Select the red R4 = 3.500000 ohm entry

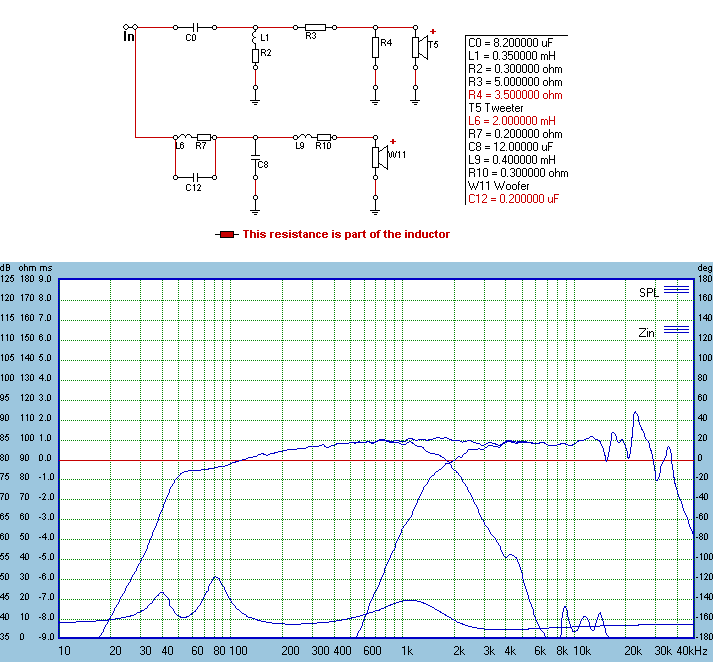(515, 95)
